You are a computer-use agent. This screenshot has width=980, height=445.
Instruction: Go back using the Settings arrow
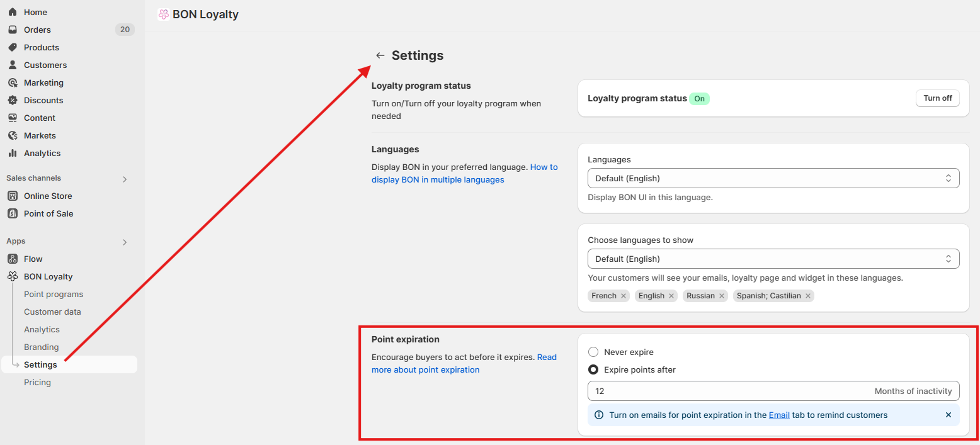tap(380, 55)
